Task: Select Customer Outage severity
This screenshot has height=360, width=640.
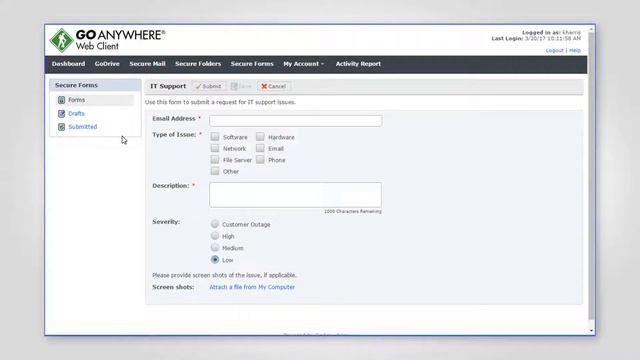Action: coord(215,224)
